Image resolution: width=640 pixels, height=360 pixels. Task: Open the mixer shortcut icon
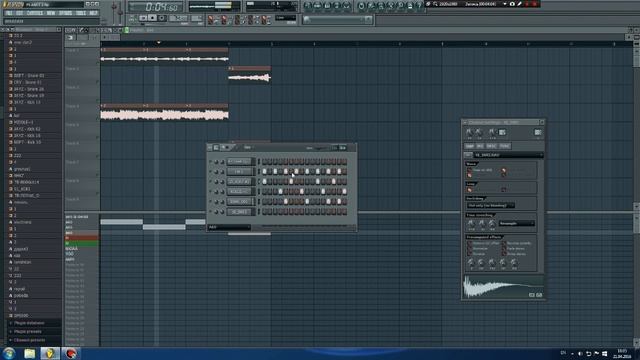point(347,6)
